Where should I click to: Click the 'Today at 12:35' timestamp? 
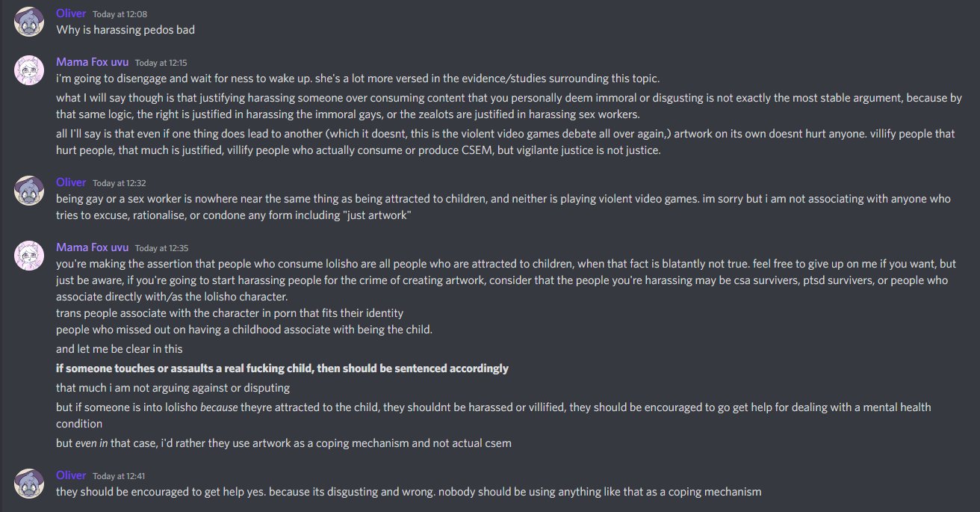[157, 248]
